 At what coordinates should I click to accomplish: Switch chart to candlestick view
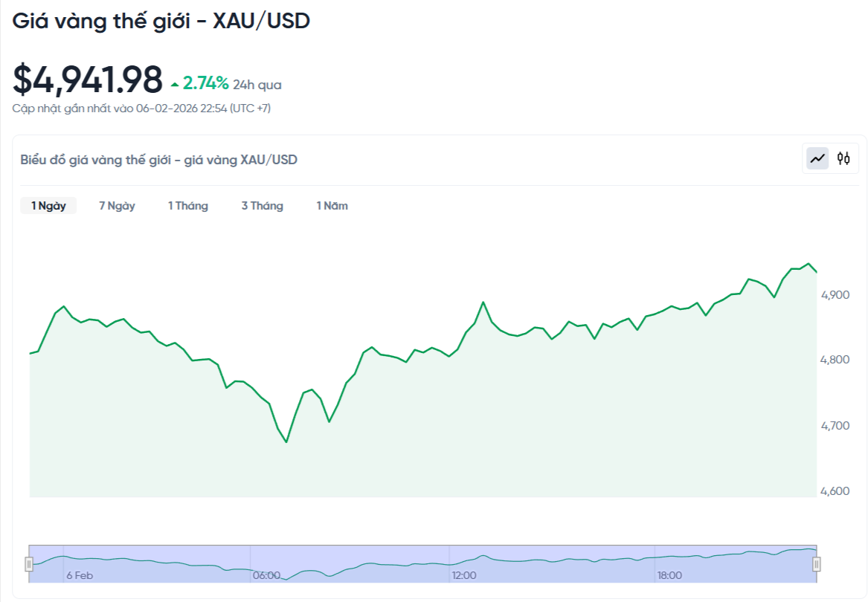843,158
